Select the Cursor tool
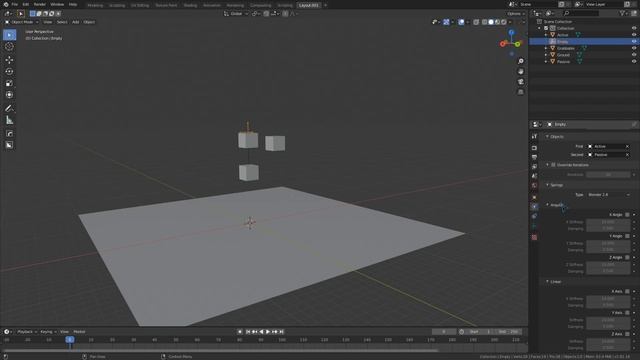This screenshot has height=360, width=640. 9,47
